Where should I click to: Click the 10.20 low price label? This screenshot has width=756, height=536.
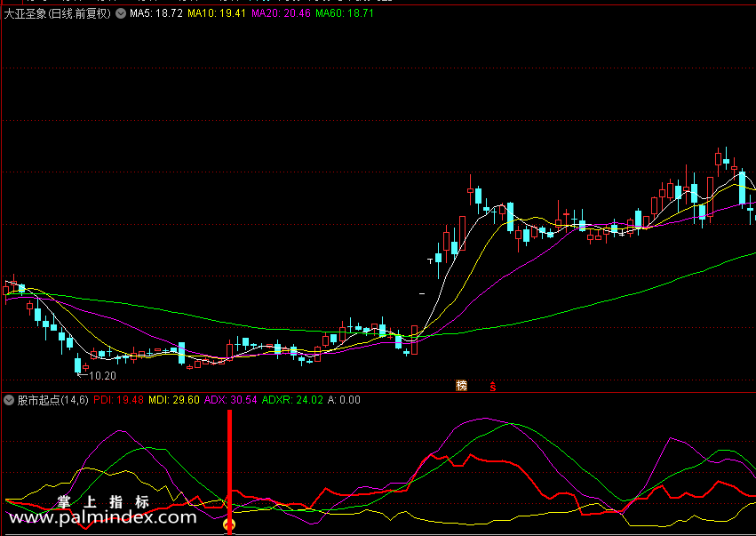103,376
